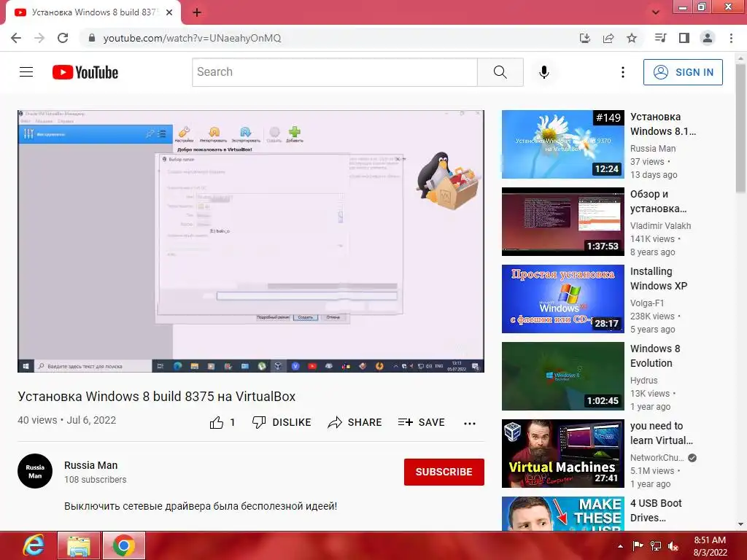
Task: Open you need to learn Virtual title
Action: 661,433
